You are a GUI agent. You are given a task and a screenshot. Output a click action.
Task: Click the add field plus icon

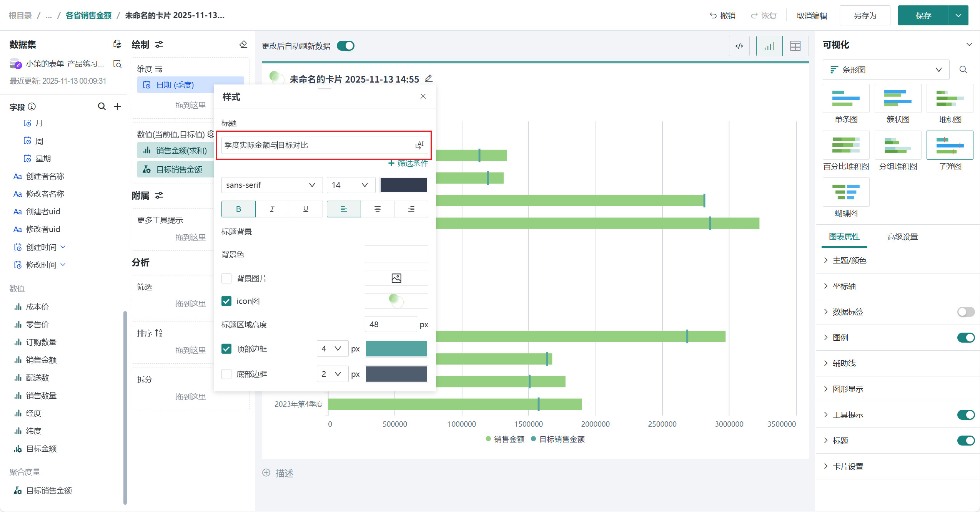117,106
